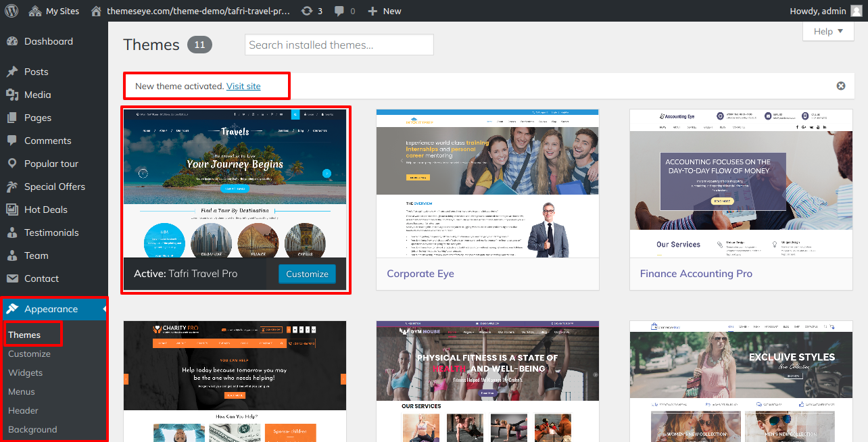Click the Posts pushpin icon

(12, 72)
